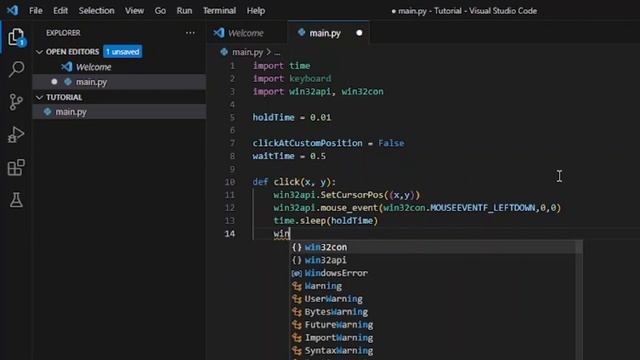Click time.sleep(holdTime) on line 13
The image size is (640, 360).
(x=326, y=221)
